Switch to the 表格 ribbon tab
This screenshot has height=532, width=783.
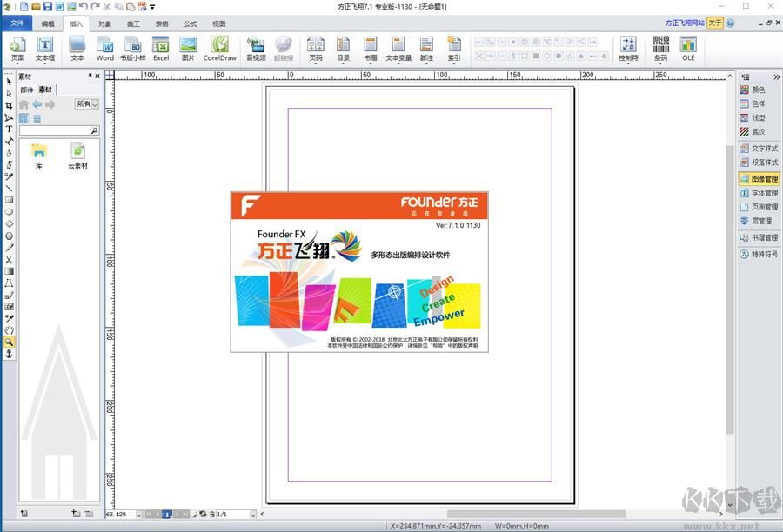(x=162, y=23)
